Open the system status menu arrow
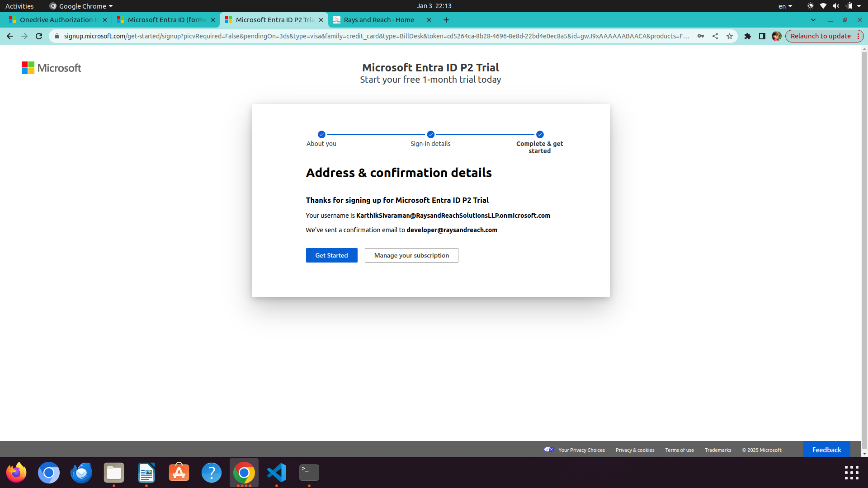 [859, 6]
